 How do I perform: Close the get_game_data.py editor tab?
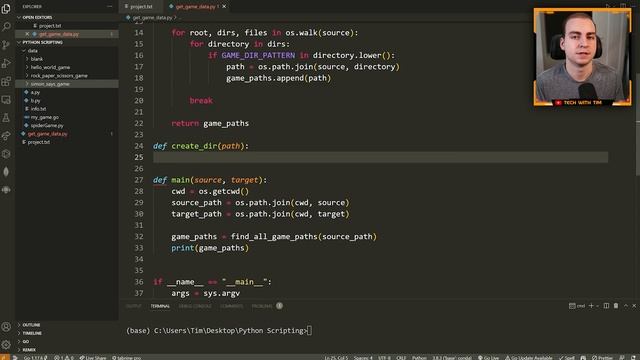coord(224,7)
